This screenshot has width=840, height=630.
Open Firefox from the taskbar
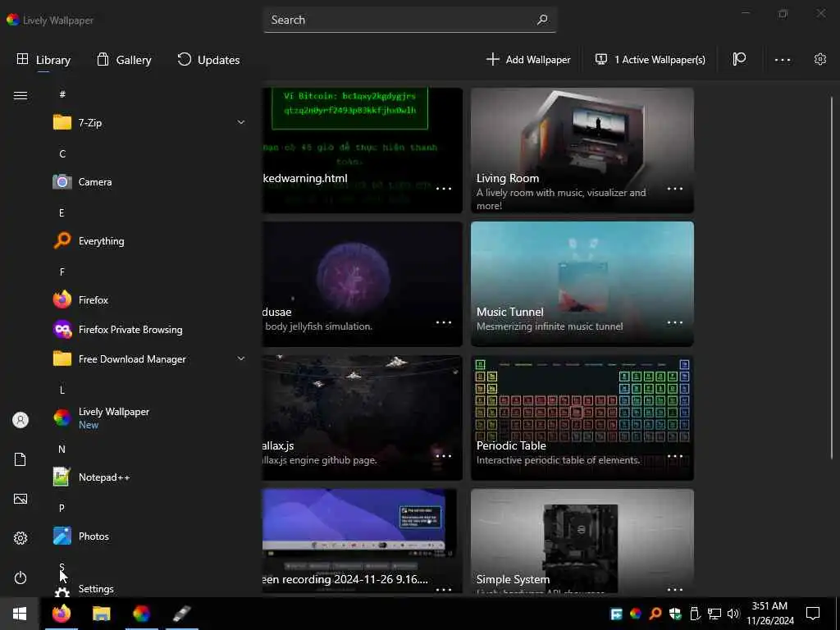pyautogui.click(x=61, y=614)
